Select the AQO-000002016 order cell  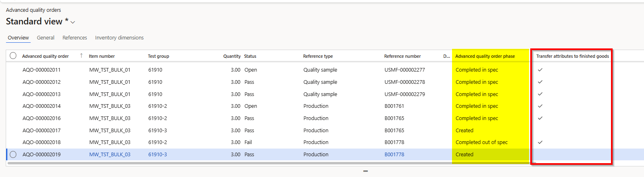click(x=42, y=118)
